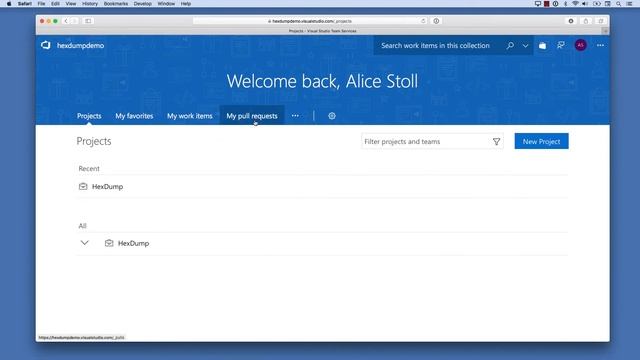The width and height of the screenshot is (640, 360).
Task: Open the Help menu
Action: point(186,4)
